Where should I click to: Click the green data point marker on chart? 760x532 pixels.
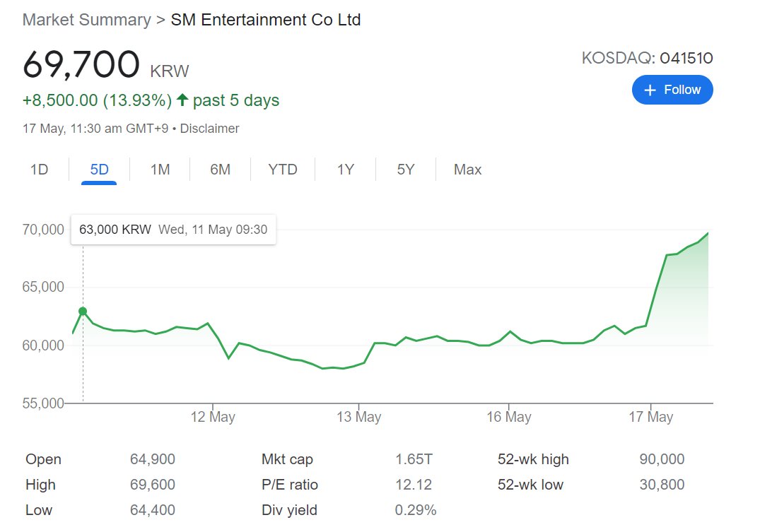[83, 311]
